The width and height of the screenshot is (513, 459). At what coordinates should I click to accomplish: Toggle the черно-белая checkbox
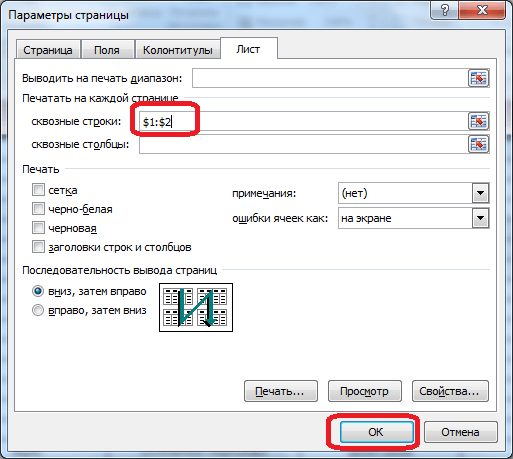(38, 209)
